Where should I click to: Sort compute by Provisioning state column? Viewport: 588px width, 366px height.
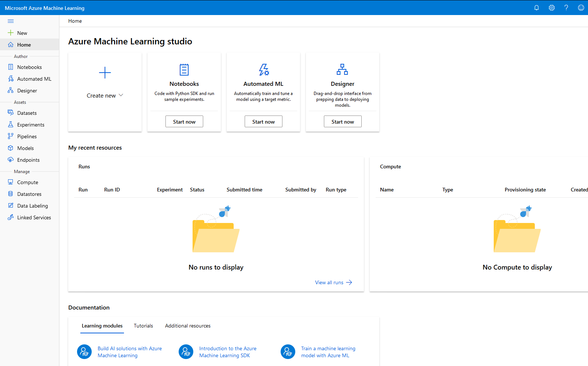click(x=525, y=190)
